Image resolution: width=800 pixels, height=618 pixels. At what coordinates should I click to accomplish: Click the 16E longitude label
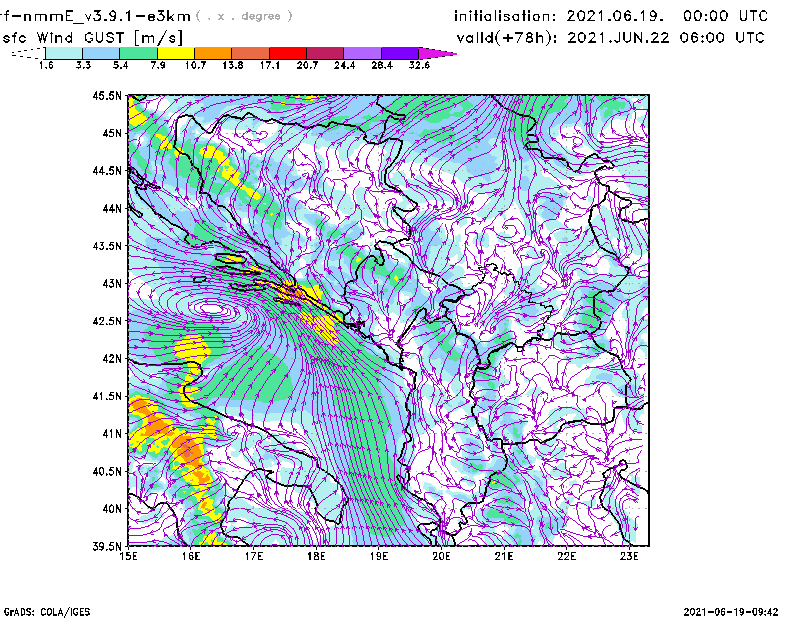191,556
